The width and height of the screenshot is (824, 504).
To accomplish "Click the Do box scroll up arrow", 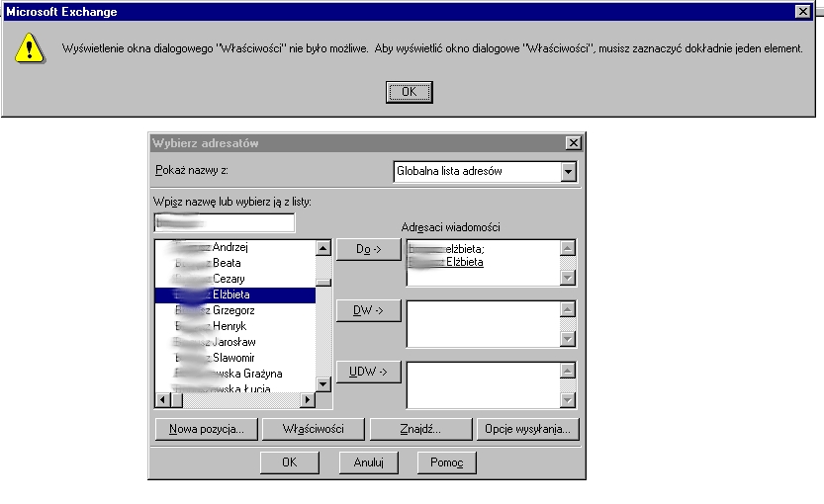I will click(x=568, y=248).
